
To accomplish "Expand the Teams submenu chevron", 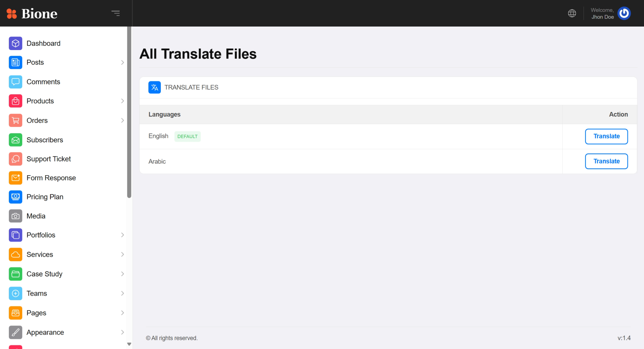I will 122,293.
